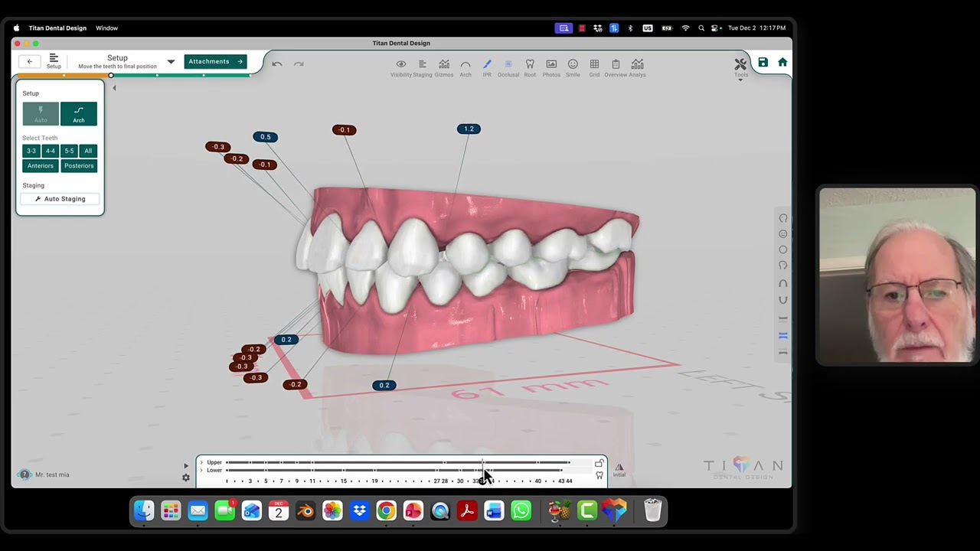Image resolution: width=980 pixels, height=551 pixels.
Task: Open the Visibility eye tool
Action: pyautogui.click(x=401, y=67)
